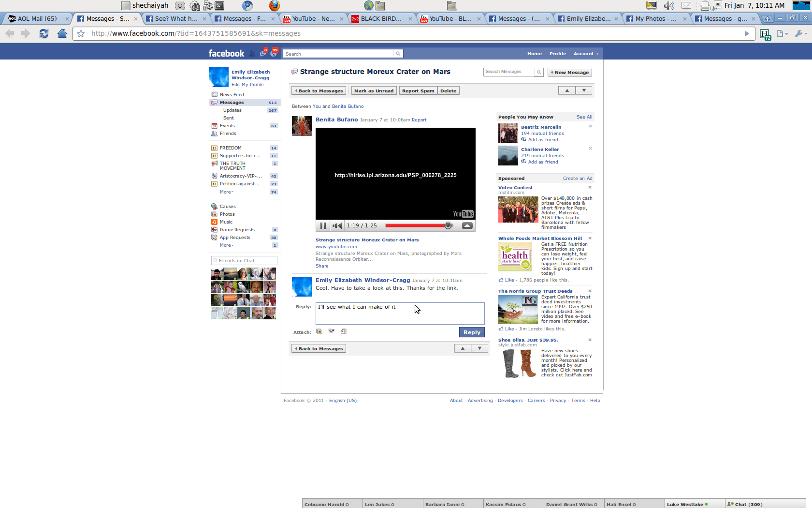Screen dimensions: 812x508
Task: Open the green H extension icon
Action: point(765,34)
